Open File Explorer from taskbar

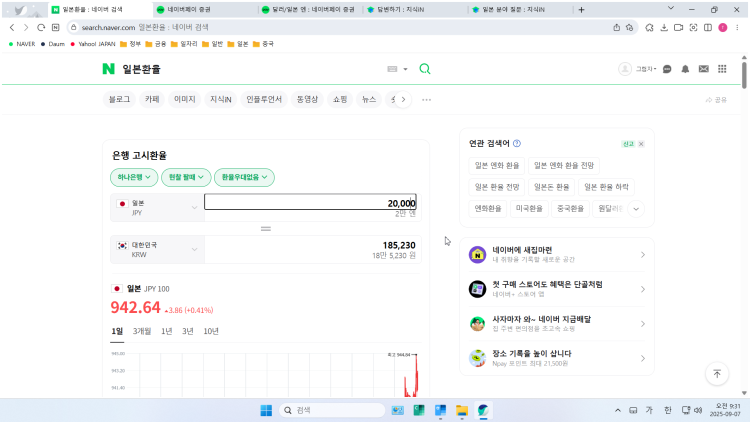click(462, 410)
